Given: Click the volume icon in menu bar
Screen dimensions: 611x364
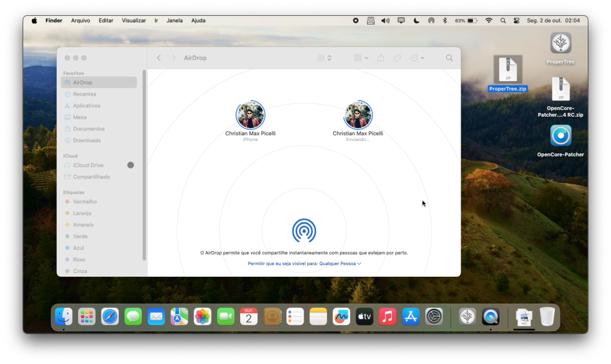Looking at the screenshot, I should [x=386, y=21].
